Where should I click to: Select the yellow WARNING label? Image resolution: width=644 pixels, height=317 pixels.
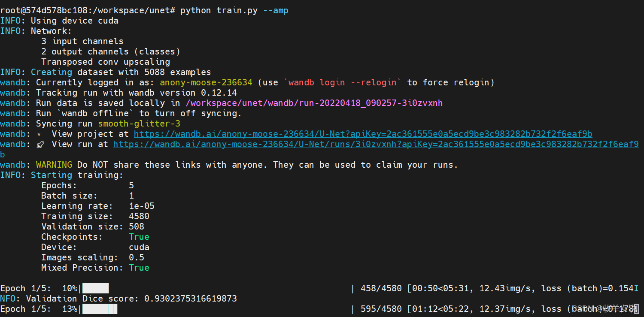tap(54, 165)
